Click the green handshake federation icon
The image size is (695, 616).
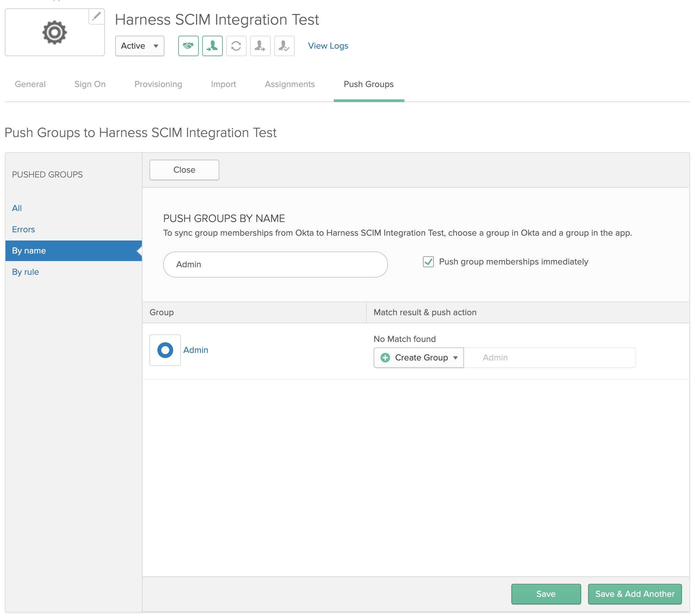coord(188,46)
